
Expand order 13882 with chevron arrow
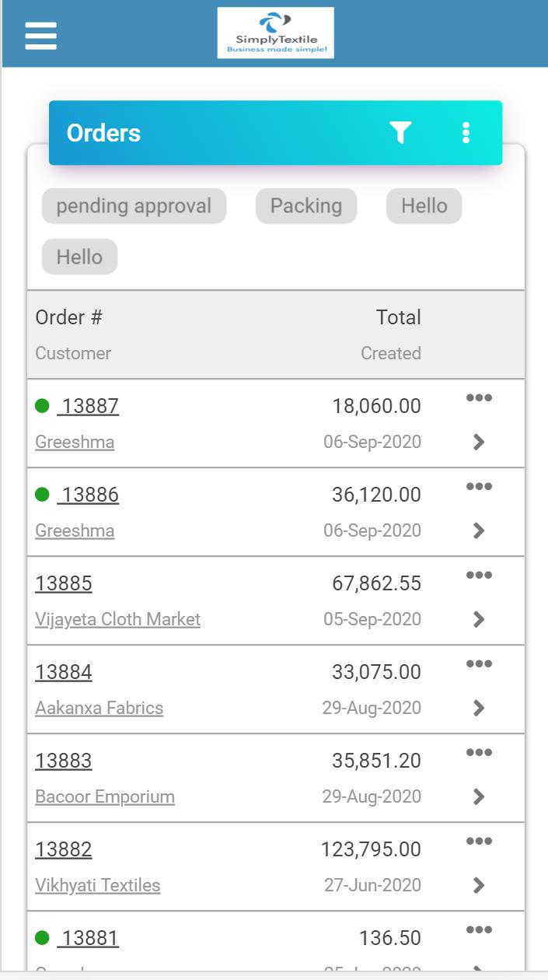click(x=479, y=885)
